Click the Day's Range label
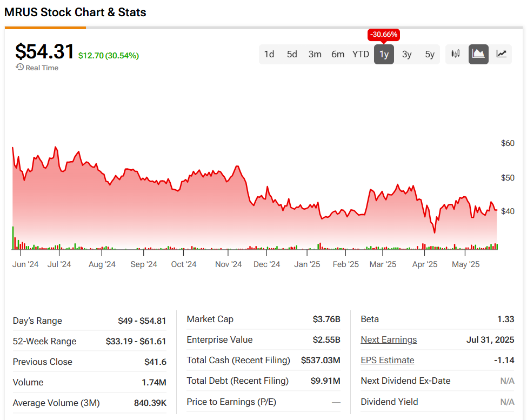The width and height of the screenshot is (527, 420). coord(37,321)
